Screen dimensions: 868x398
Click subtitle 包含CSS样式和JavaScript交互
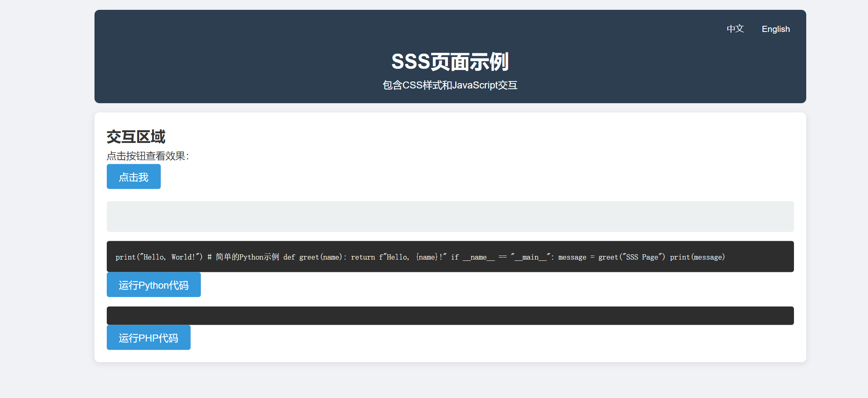(450, 85)
